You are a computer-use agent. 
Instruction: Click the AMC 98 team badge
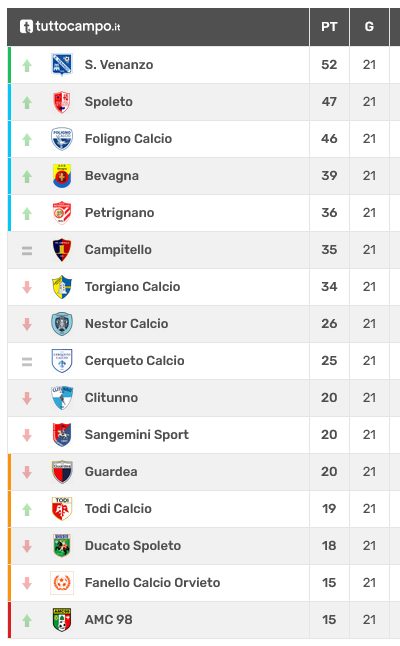pos(62,620)
